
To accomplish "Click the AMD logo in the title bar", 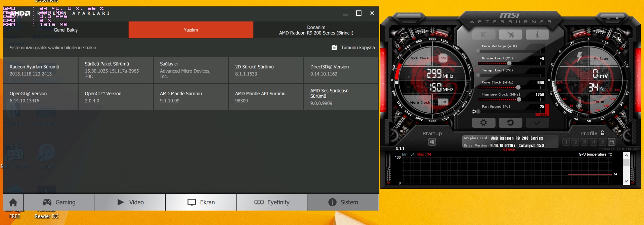I will click(x=20, y=13).
